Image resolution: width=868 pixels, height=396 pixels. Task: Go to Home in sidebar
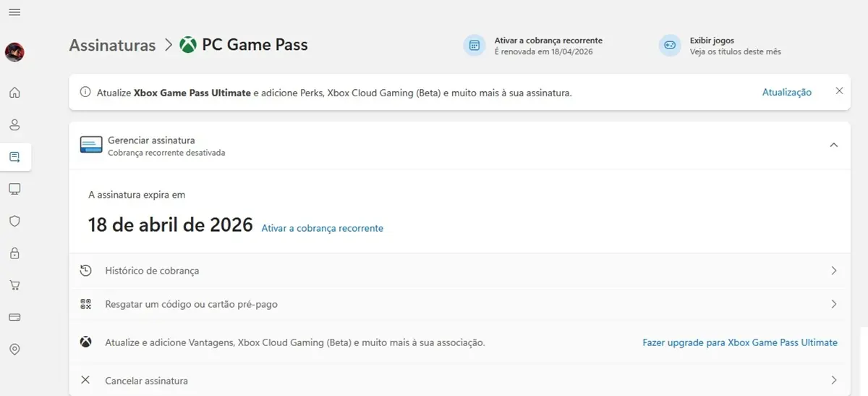point(14,93)
